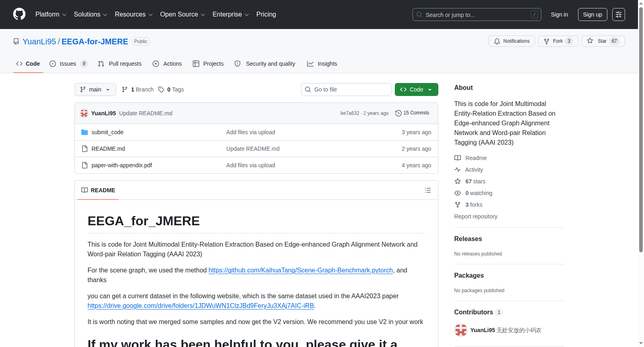Viewport: 644px width, 347px height.
Task: Click the magnifier icon in the top search bar
Action: (419, 15)
